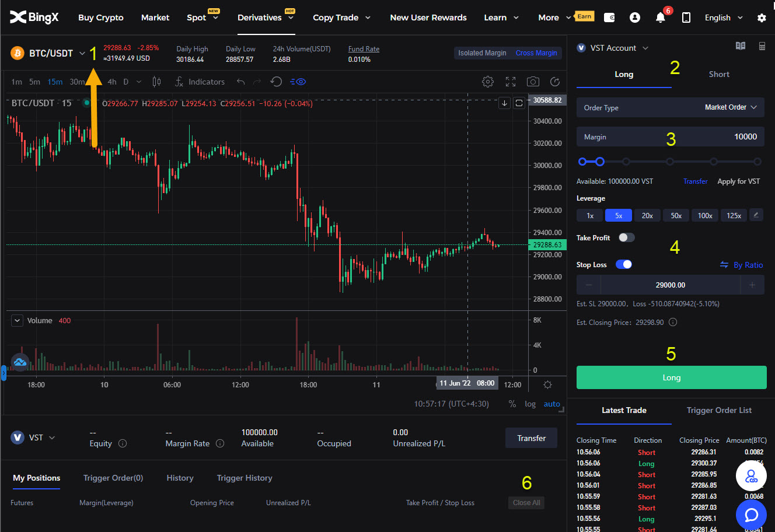
Task: Click the square icon beside the chart down-arrow
Action: click(x=519, y=103)
